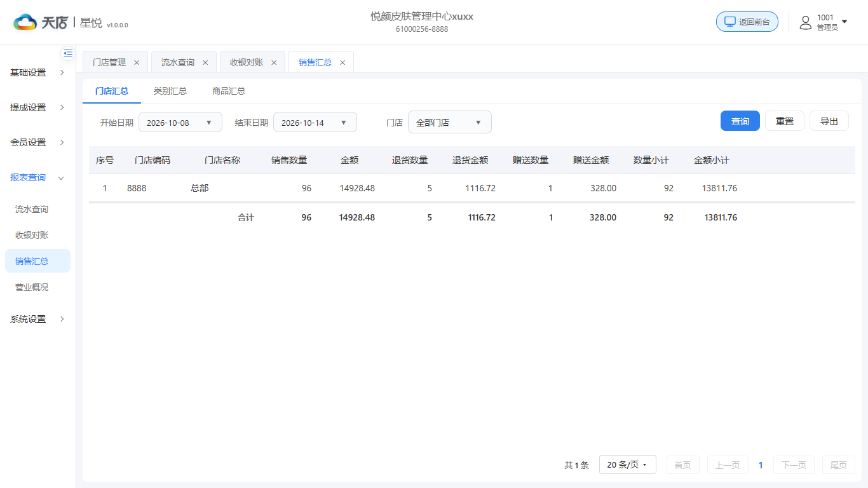Image resolution: width=868 pixels, height=488 pixels.
Task: Open 流水查询 in the sidebar
Action: [x=32, y=209]
